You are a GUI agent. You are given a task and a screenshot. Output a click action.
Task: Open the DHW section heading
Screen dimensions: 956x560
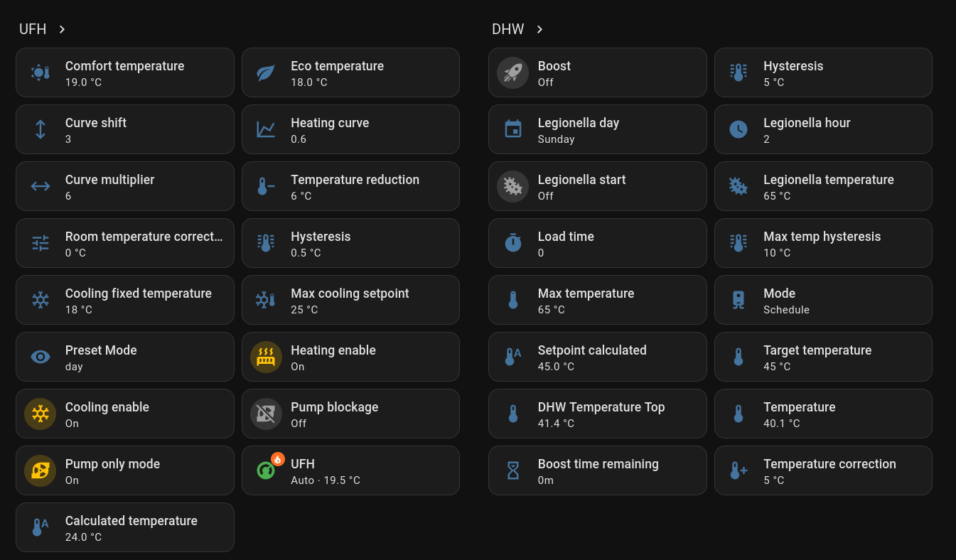[507, 29]
